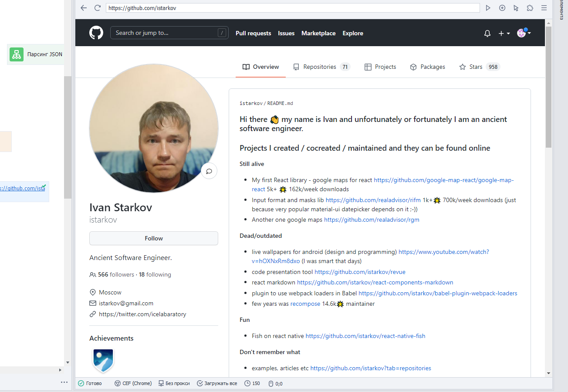Switch to the Packages tab
The height and width of the screenshot is (392, 568).
(x=427, y=67)
